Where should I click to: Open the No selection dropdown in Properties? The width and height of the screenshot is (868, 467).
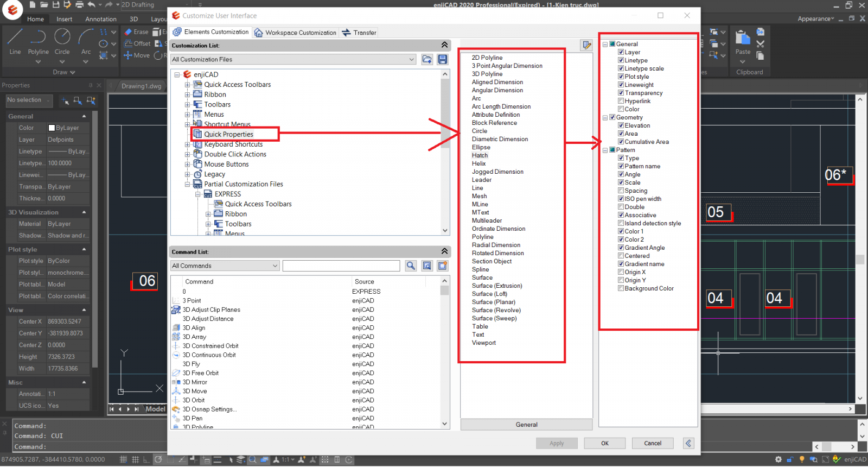click(29, 100)
